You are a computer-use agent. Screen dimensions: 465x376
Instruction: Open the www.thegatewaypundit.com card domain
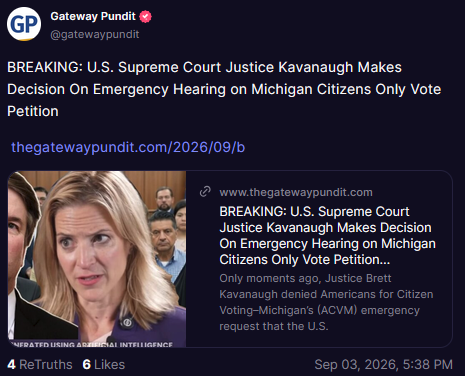(x=296, y=192)
